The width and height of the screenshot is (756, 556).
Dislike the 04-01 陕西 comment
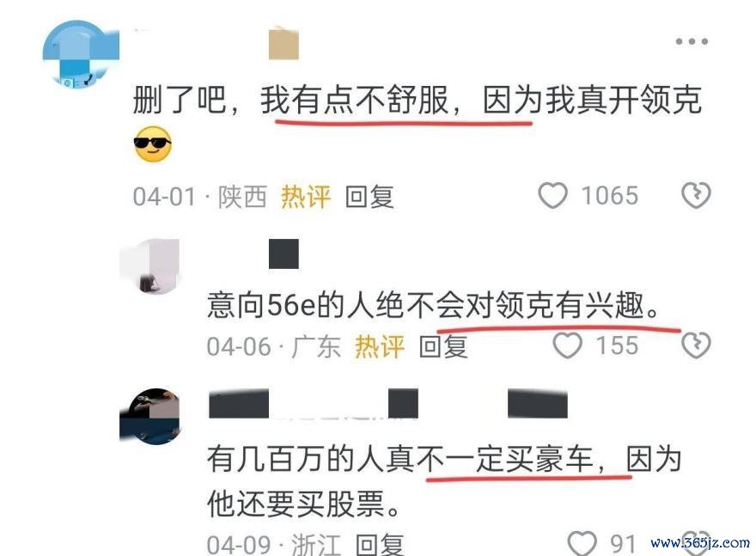coord(696,195)
